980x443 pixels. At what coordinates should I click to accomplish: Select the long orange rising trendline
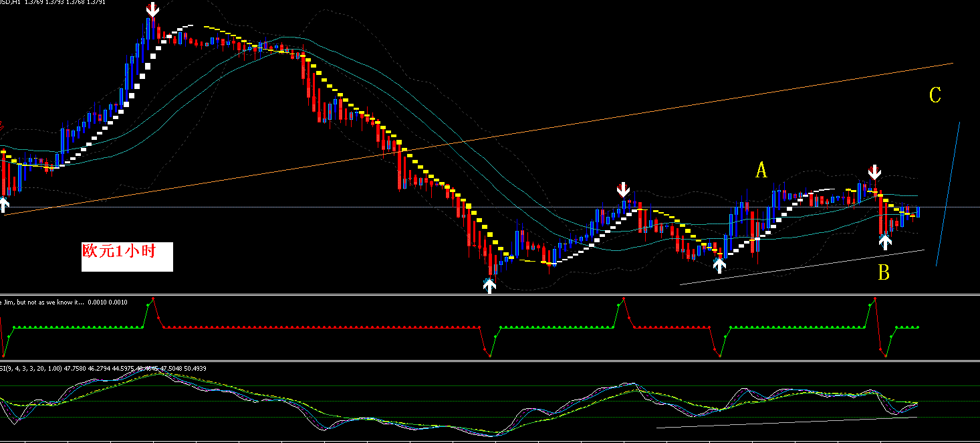click(x=478, y=139)
